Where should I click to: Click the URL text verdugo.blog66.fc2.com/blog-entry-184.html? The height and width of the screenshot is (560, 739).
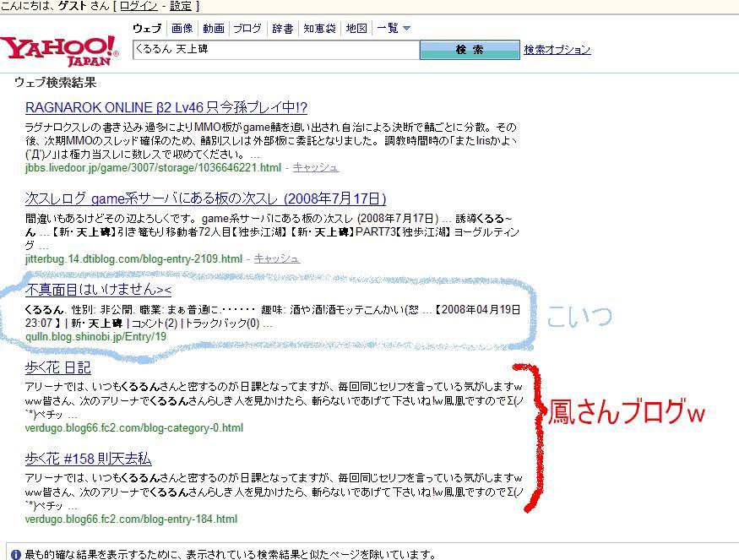pos(131,519)
